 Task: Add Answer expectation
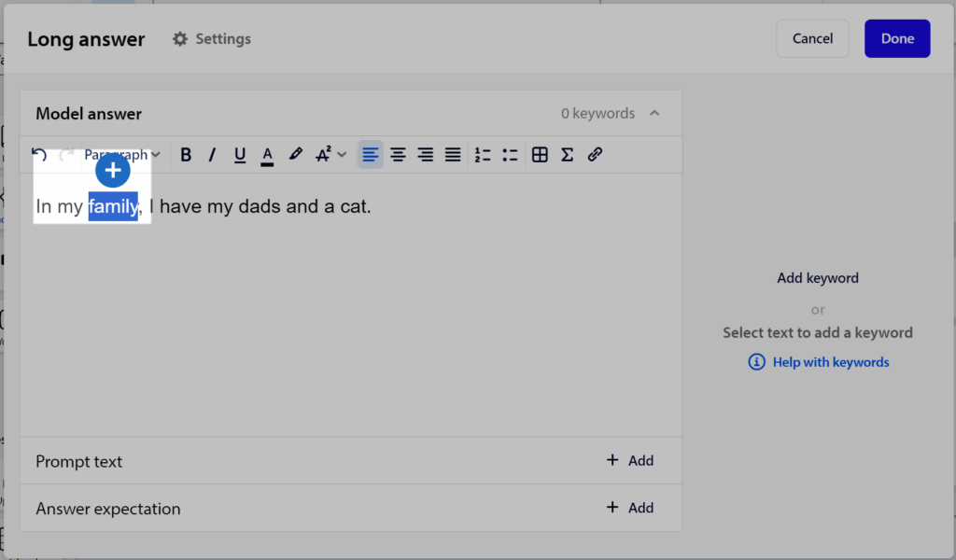pos(630,508)
